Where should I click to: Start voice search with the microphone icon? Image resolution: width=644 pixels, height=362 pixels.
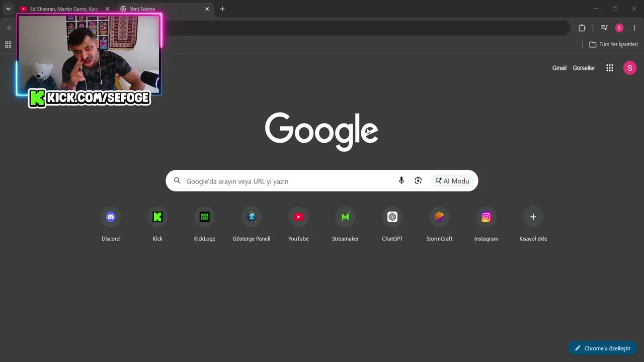click(401, 180)
